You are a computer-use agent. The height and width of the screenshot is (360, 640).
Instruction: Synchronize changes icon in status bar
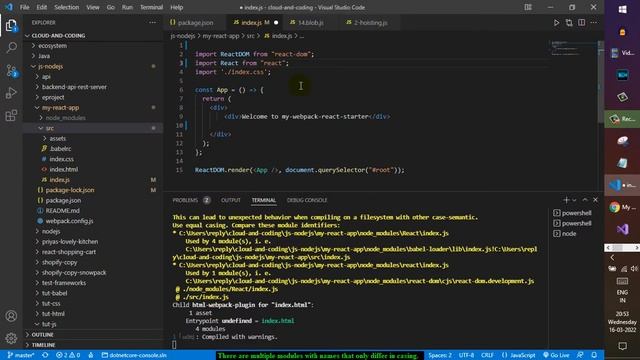(45, 355)
